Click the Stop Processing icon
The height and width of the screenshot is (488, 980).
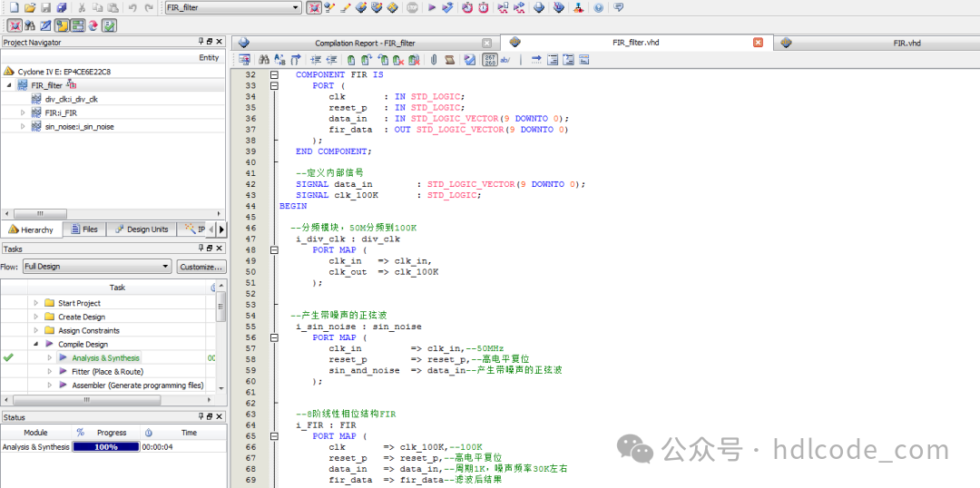(x=412, y=8)
